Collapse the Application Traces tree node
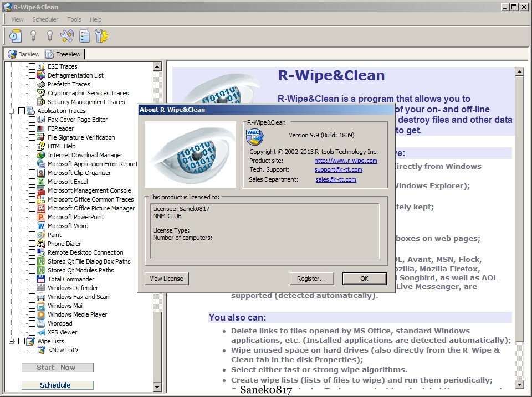The width and height of the screenshot is (532, 397). click(12, 111)
